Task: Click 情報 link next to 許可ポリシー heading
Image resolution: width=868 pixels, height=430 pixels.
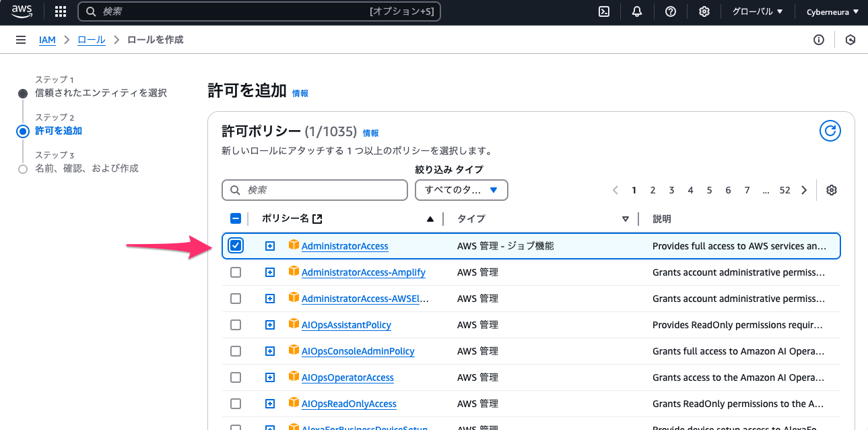Action: tap(371, 133)
